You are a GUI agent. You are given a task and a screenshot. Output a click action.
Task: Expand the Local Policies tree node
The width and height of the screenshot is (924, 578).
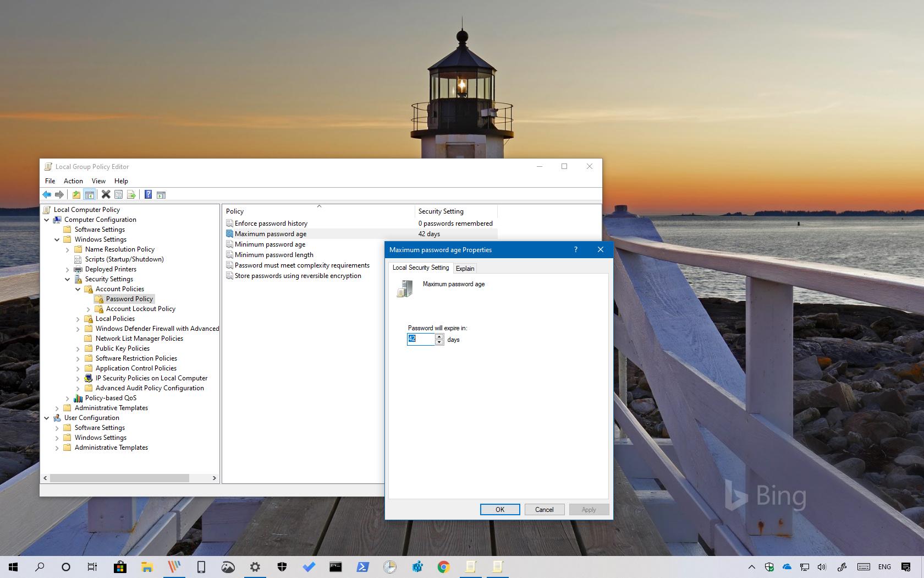coord(78,319)
